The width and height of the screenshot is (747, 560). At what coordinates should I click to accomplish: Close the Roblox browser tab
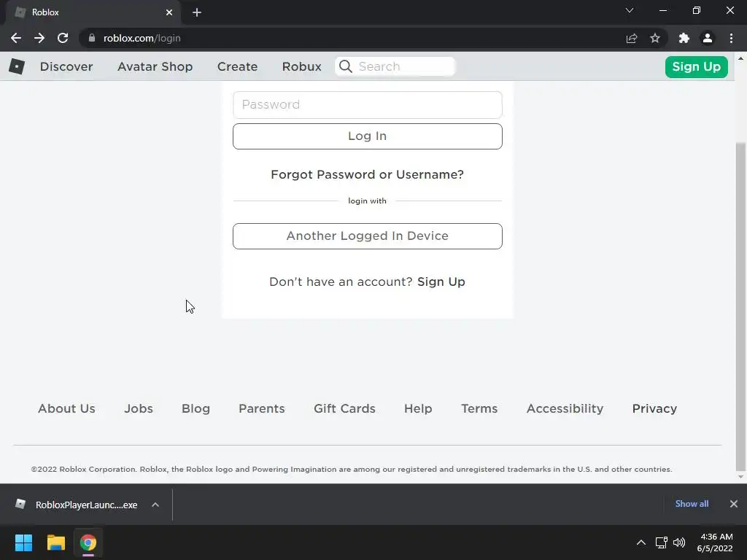point(169,12)
